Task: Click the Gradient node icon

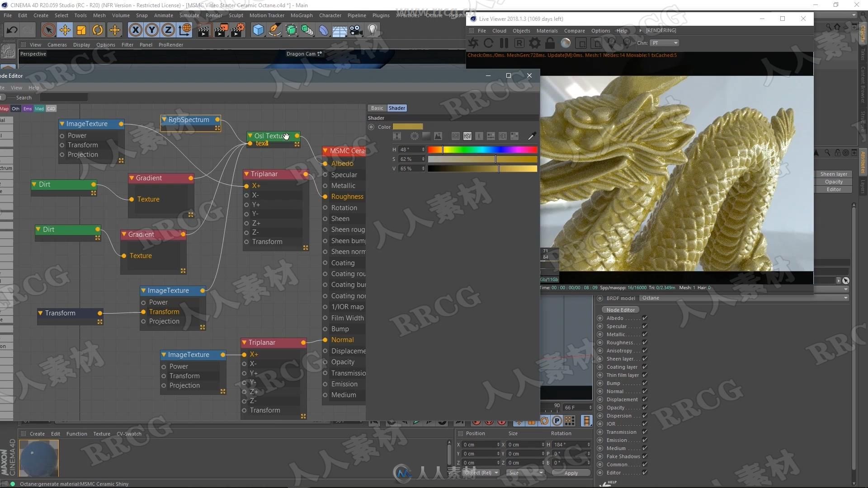Action: [x=131, y=178]
